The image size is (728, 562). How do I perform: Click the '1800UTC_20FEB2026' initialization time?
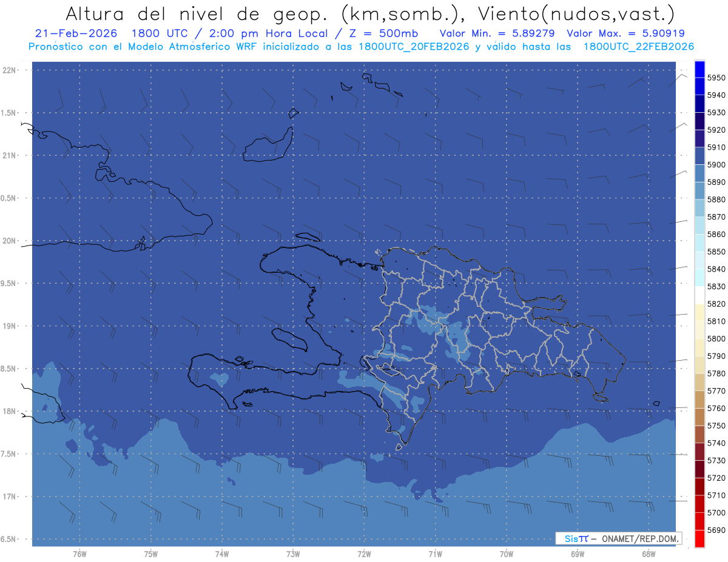(x=414, y=47)
